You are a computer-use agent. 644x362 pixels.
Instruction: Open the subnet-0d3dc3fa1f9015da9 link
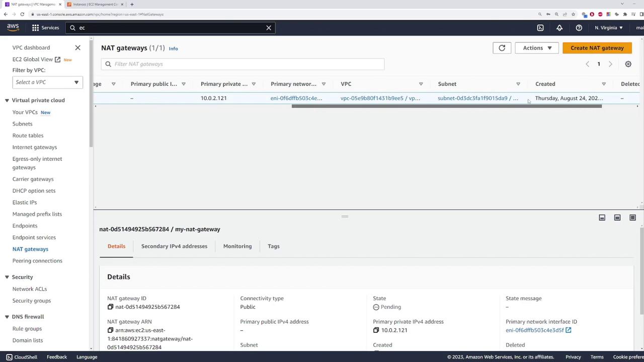[478, 98]
